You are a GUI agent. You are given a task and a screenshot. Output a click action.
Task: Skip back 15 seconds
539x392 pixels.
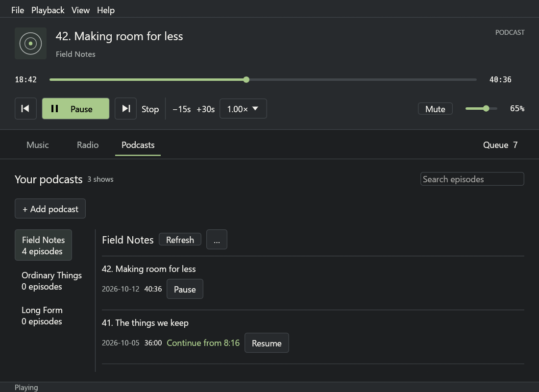[x=181, y=109]
